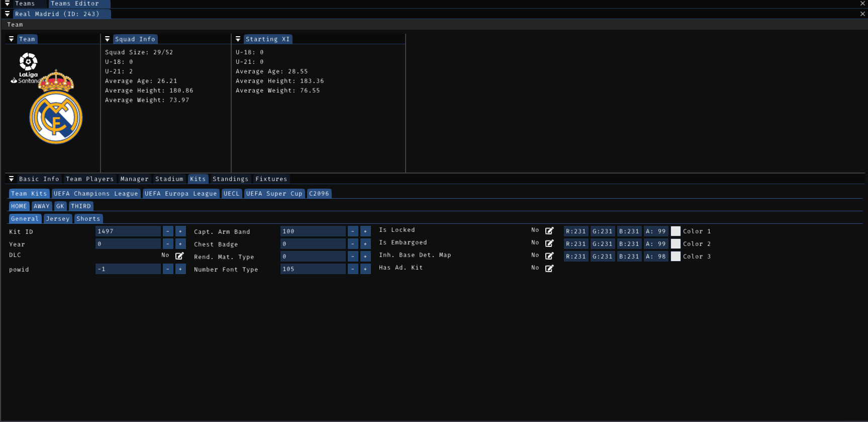Select the General sub-tab
The width and height of the screenshot is (868, 422).
[25, 219]
